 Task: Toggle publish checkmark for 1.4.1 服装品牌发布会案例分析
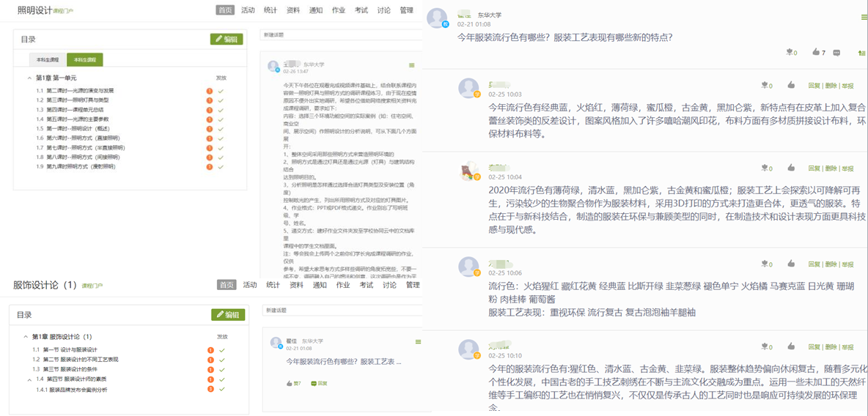point(222,389)
